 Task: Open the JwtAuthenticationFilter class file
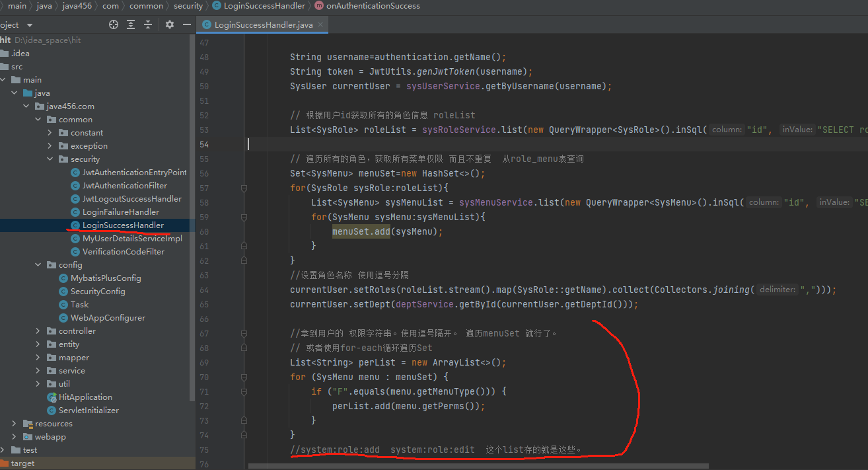click(x=124, y=186)
